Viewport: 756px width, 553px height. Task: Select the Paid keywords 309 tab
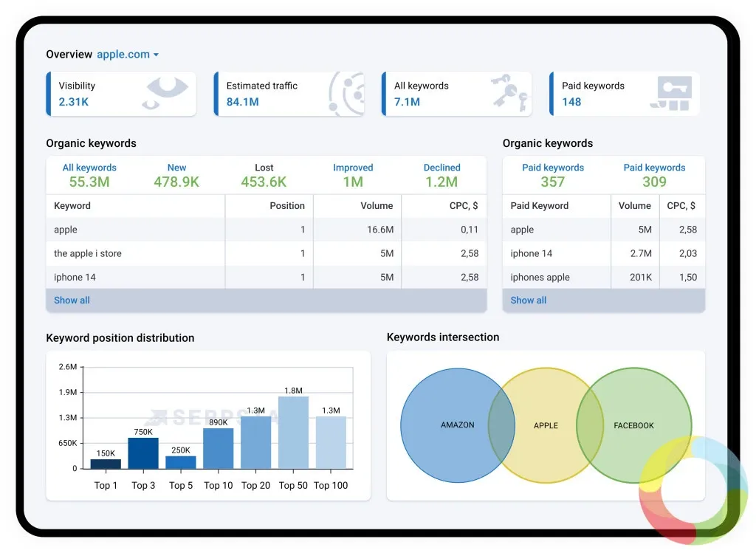point(654,176)
